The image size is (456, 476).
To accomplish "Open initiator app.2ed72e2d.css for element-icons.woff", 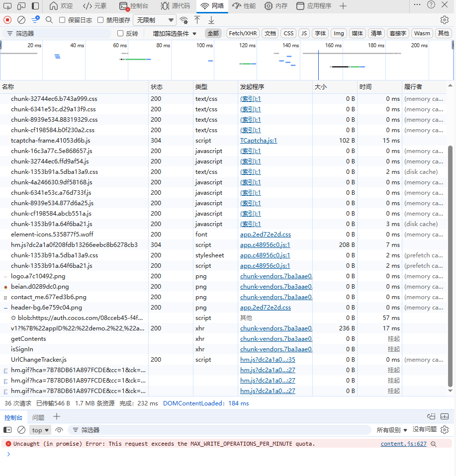I will coord(265,235).
